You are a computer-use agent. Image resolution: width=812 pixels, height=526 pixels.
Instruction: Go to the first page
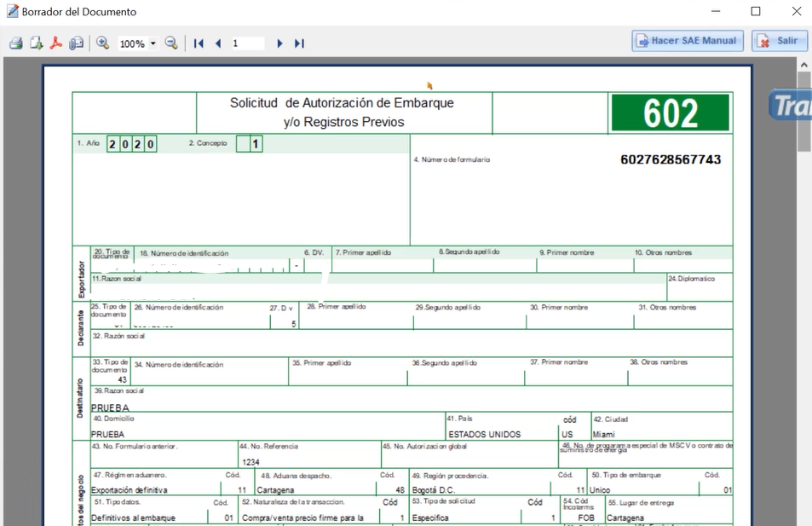pos(199,43)
